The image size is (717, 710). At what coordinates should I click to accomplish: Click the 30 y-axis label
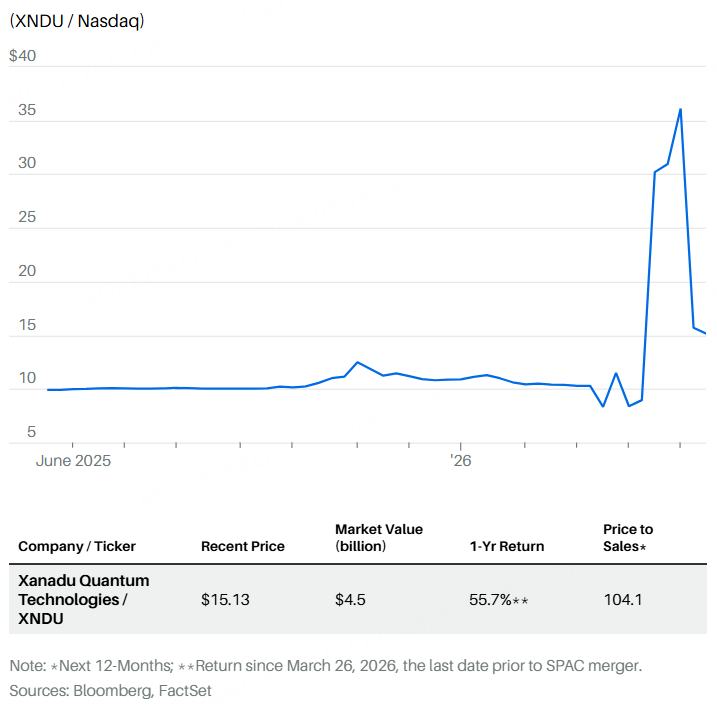27,163
